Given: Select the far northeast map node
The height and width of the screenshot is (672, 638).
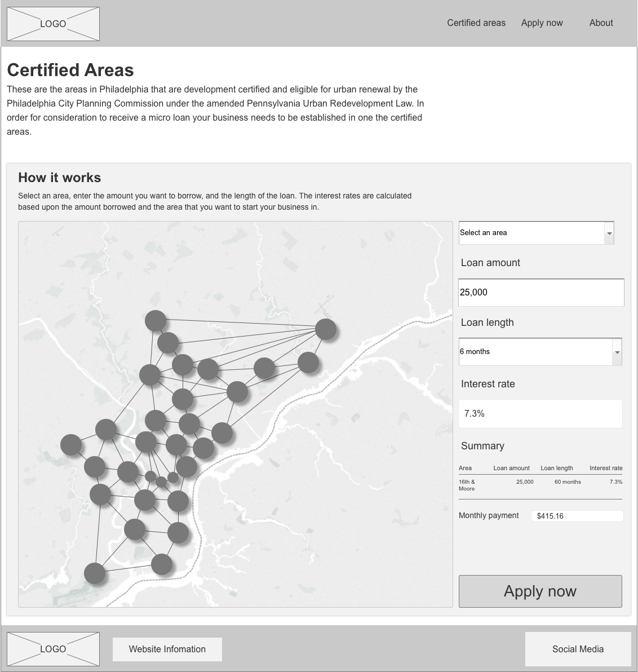Looking at the screenshot, I should 326,329.
